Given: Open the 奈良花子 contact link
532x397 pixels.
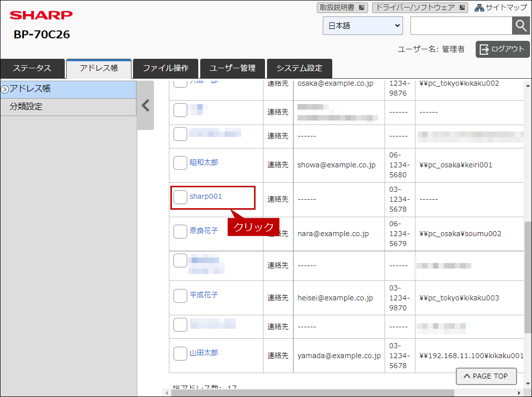Looking at the screenshot, I should [204, 231].
